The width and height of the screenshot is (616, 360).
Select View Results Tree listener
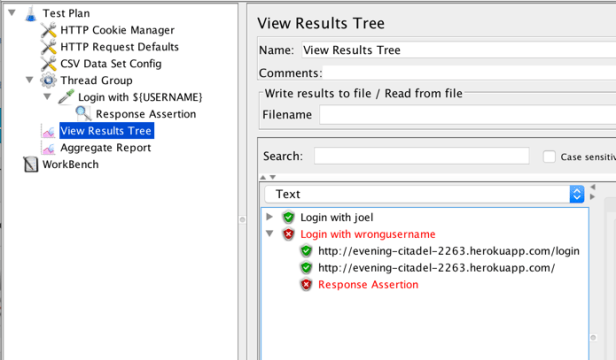click(106, 131)
